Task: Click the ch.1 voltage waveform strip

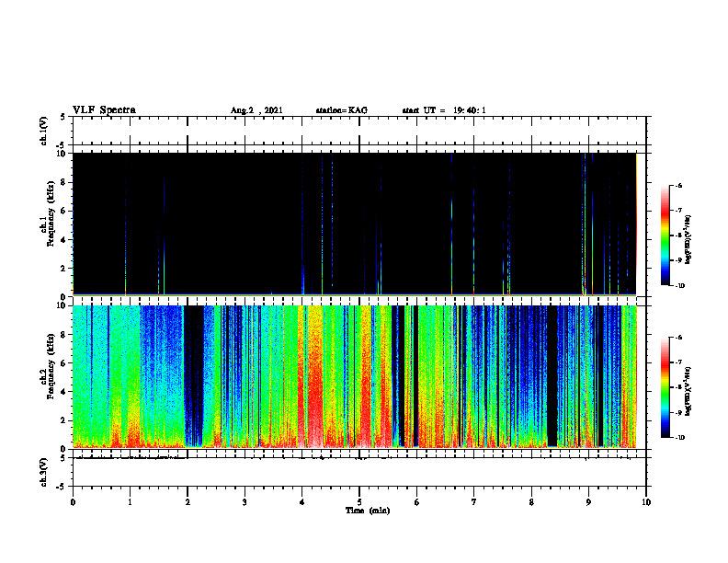Action: [x=359, y=131]
